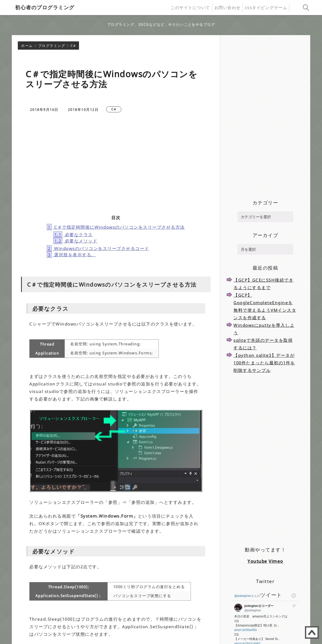
Task: Click Thread.Sleep(1000); cell in method table
Action: pos(68,587)
